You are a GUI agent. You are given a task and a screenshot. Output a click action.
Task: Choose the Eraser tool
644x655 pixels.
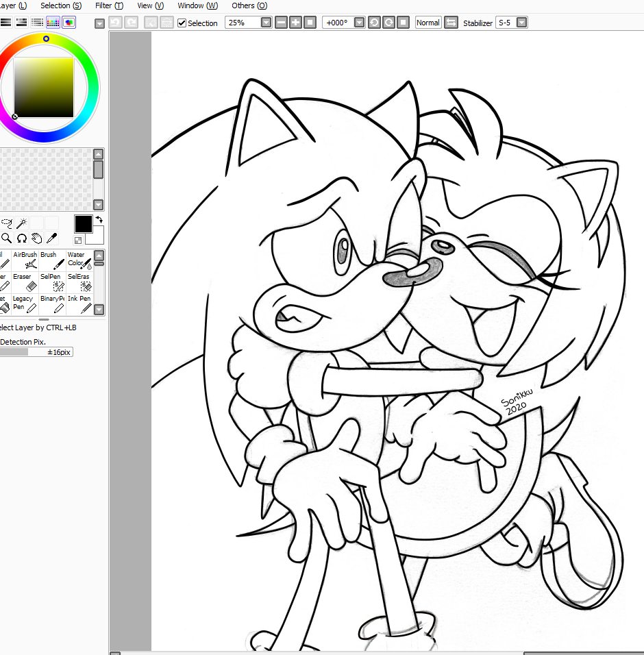(25, 282)
